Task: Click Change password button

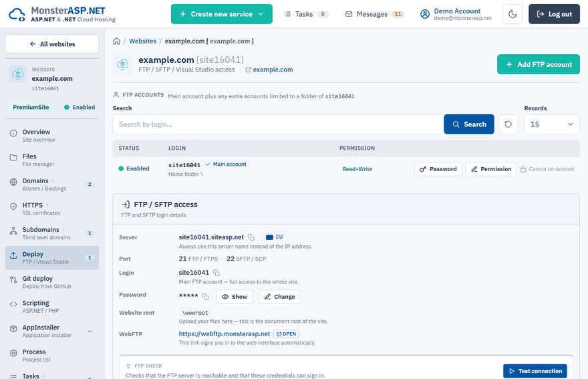Action: point(279,297)
